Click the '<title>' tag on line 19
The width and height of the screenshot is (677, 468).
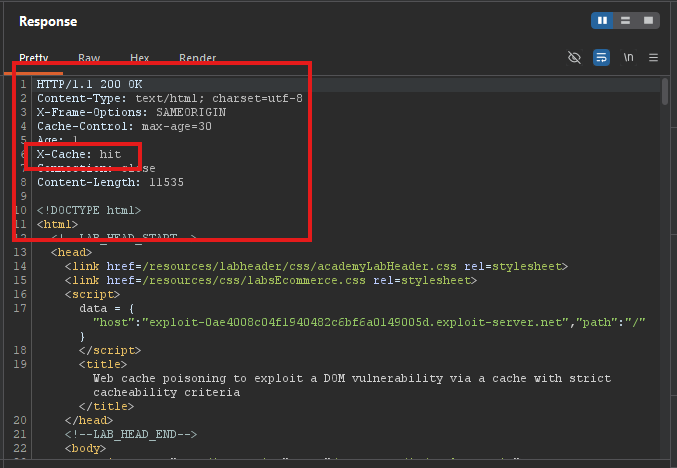pos(103,364)
